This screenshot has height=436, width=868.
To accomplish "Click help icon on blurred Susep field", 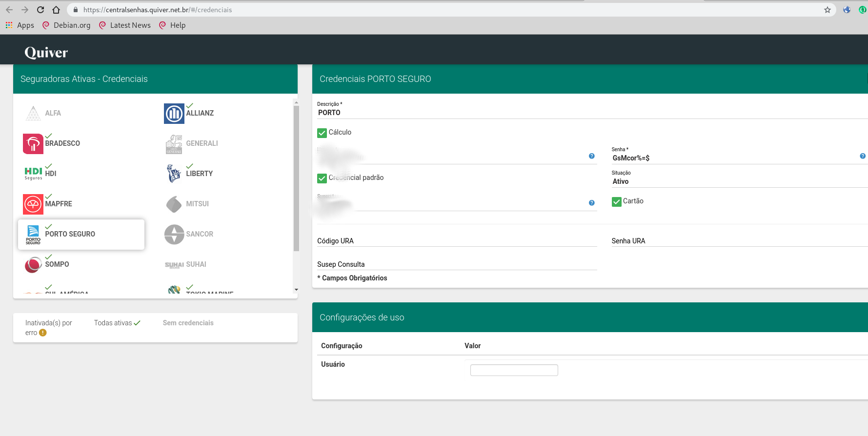I will coord(591,203).
